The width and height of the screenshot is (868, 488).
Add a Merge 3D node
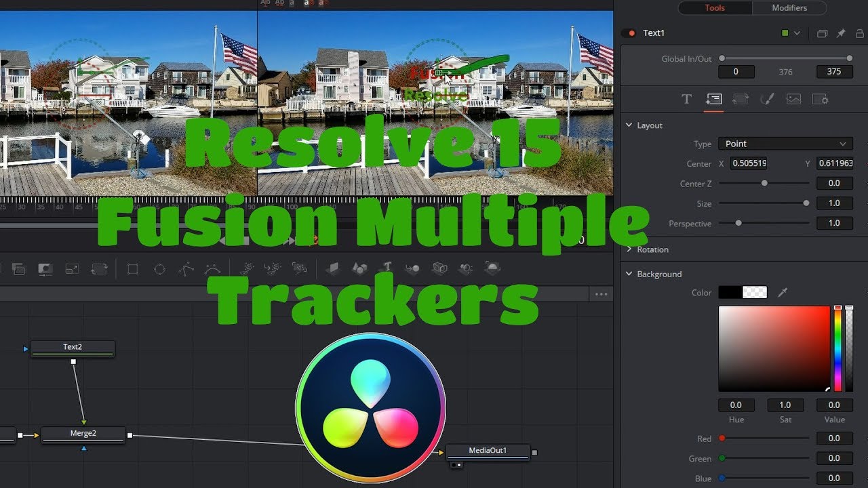(412, 269)
